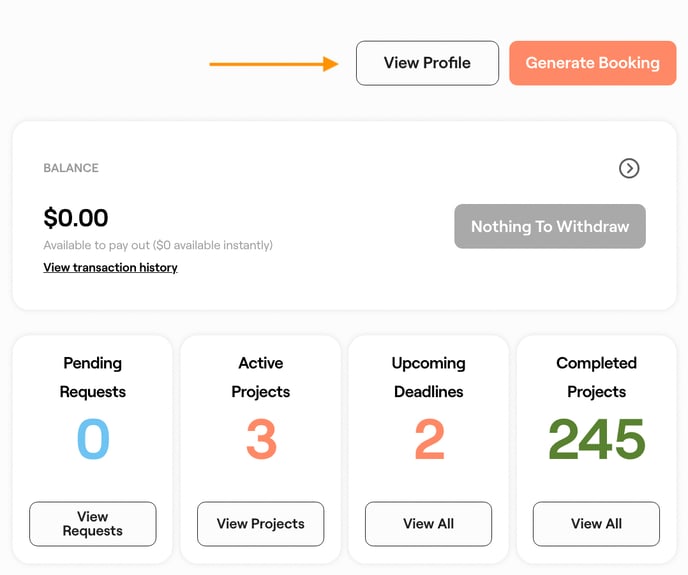This screenshot has width=688, height=575.
Task: Click the View Profile button
Action: click(427, 63)
